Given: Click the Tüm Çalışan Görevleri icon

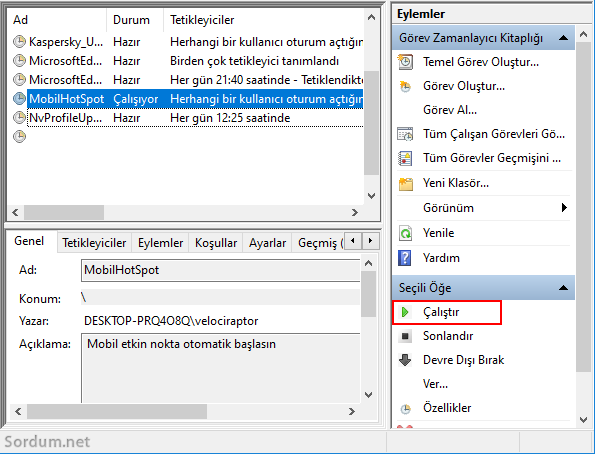Looking at the screenshot, I should tap(405, 134).
